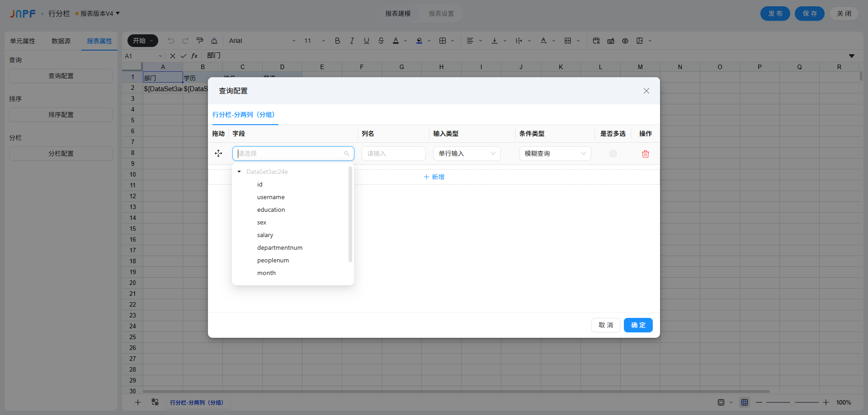Click the strikethrough toolbar icon
Screen dimensions: 868x415
381,41
